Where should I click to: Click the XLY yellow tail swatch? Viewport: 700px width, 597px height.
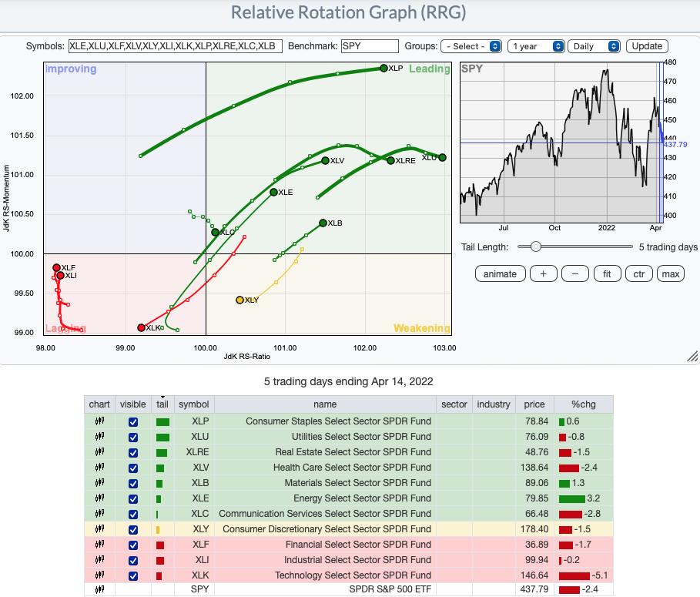(158, 530)
